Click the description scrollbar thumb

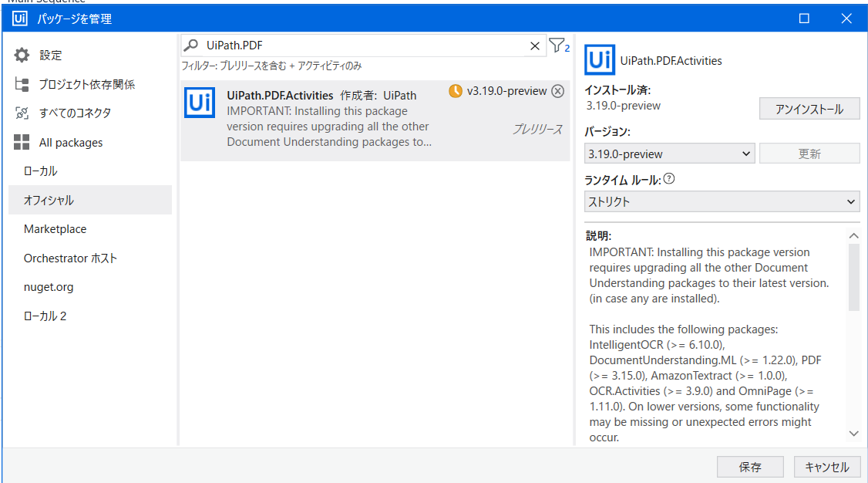(x=853, y=277)
